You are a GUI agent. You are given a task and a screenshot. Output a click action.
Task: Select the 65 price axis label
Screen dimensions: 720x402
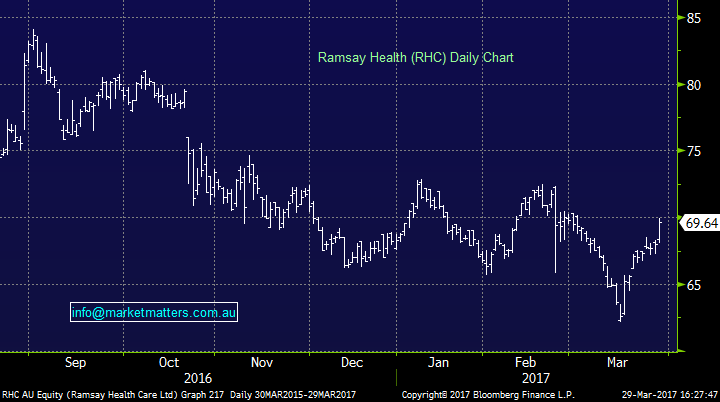click(x=694, y=285)
